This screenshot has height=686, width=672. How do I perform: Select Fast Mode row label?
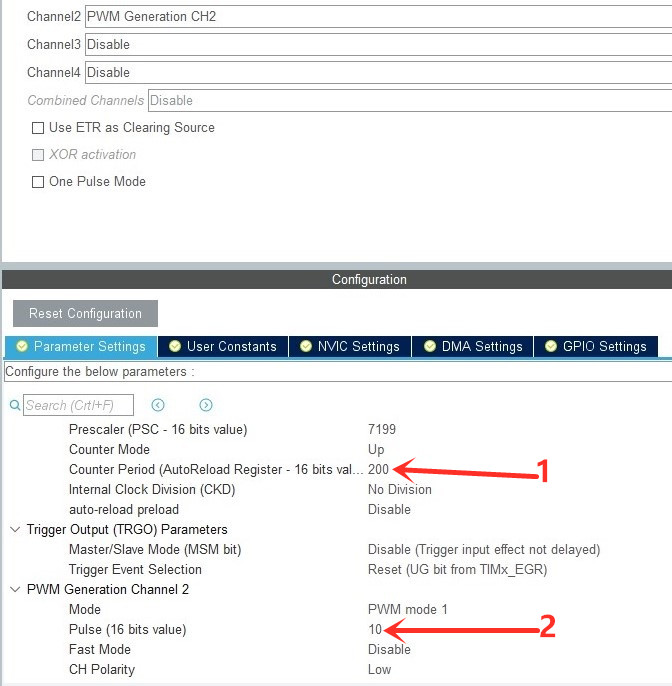[100, 649]
